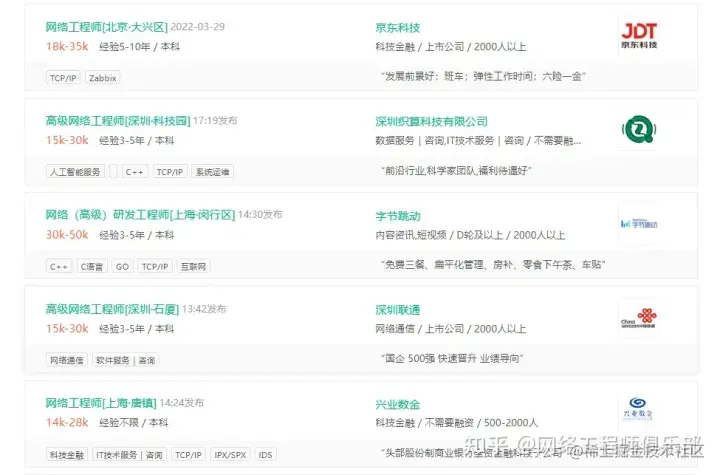Select the GO tag

122,266
